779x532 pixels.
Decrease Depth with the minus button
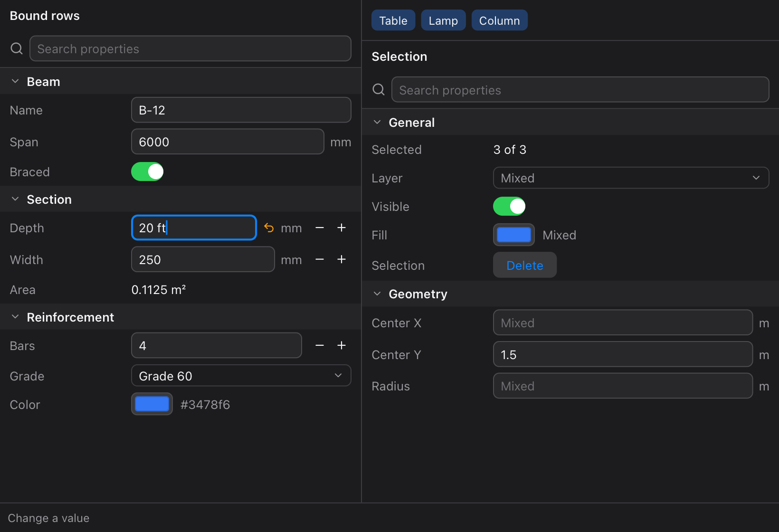[320, 228]
